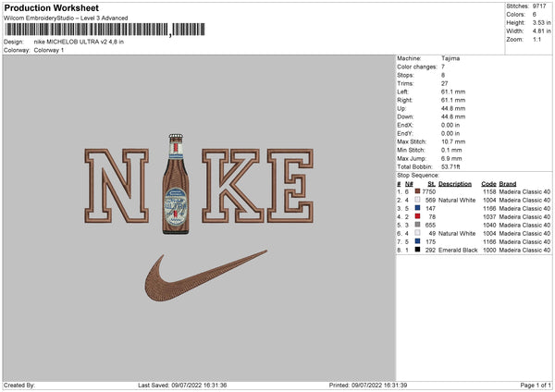Click the St. column header
Viewport: 555px width, 392px height.
pos(431,184)
